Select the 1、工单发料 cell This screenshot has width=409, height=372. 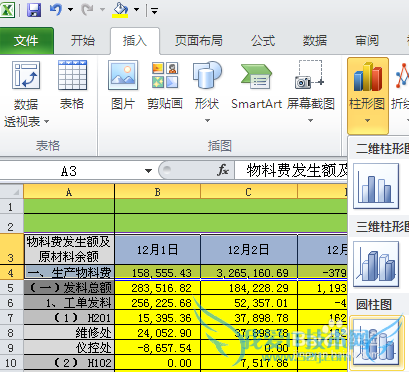click(69, 303)
